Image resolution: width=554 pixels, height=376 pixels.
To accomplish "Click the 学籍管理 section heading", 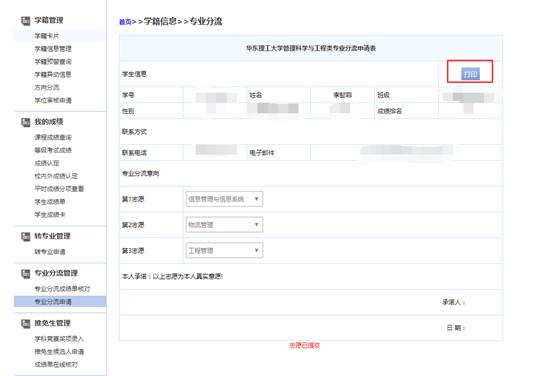I will click(49, 20).
